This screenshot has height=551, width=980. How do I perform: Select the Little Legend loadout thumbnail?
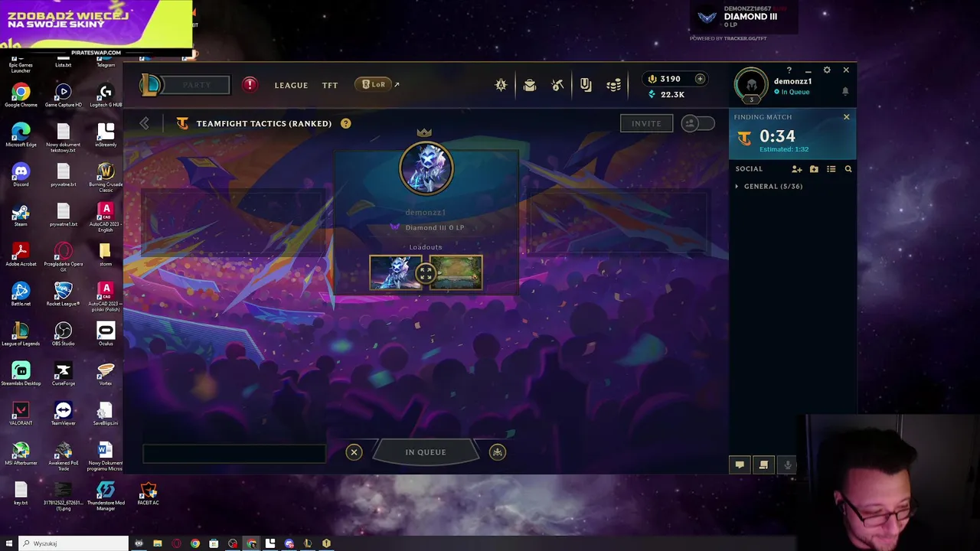tap(395, 273)
